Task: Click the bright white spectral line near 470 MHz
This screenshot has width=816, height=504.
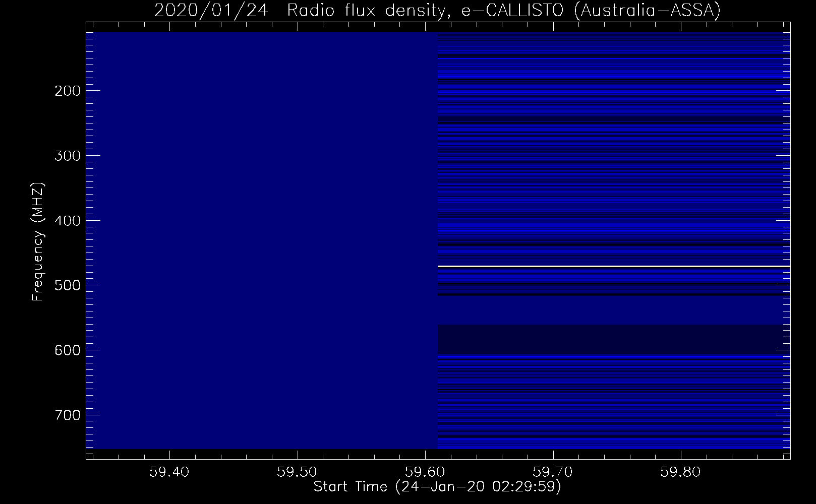Action: 614,266
